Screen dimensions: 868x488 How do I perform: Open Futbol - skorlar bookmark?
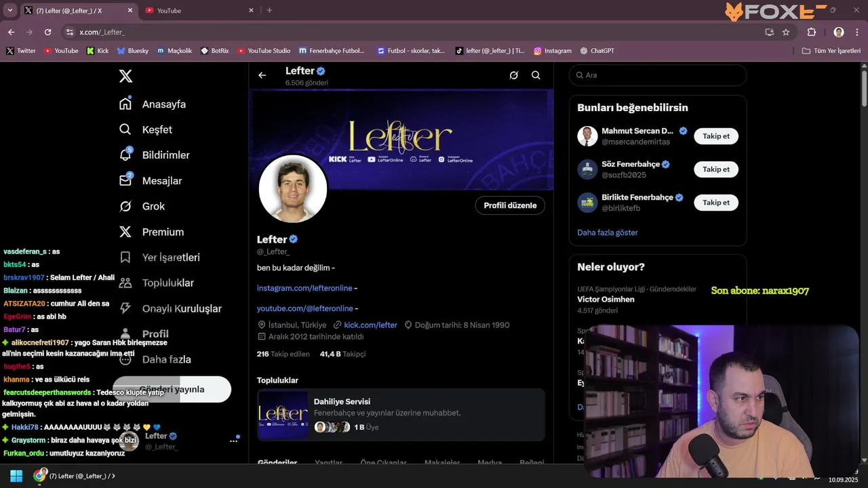coord(412,51)
